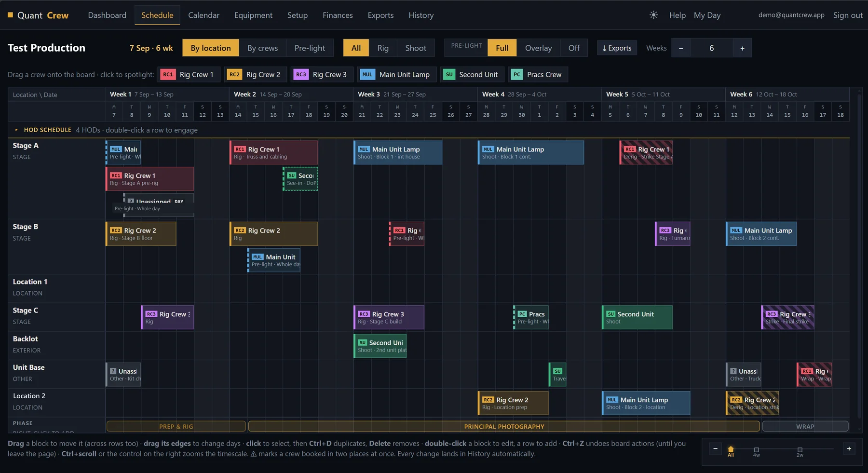868x473 pixels.
Task: Set pre-light display to Overlay
Action: click(x=538, y=48)
